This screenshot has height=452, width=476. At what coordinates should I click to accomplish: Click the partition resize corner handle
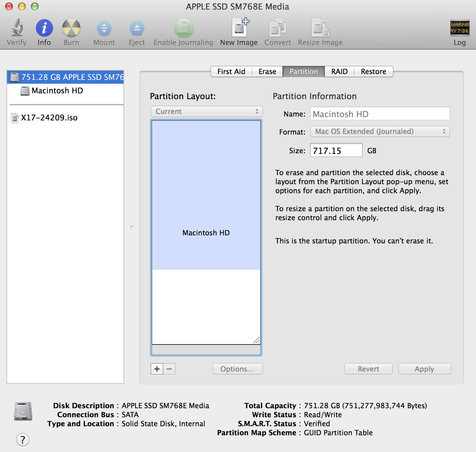click(x=256, y=340)
